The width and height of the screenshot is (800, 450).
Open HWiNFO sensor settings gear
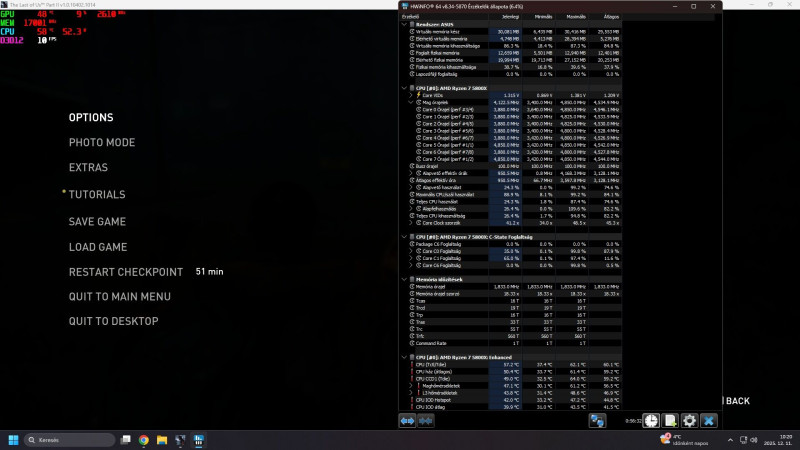click(x=689, y=421)
